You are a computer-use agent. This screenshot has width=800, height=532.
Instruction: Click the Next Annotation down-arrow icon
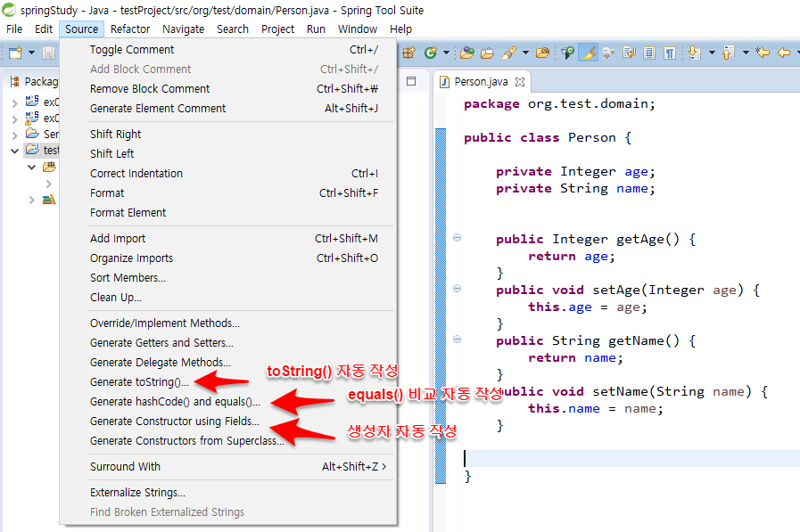(694, 53)
